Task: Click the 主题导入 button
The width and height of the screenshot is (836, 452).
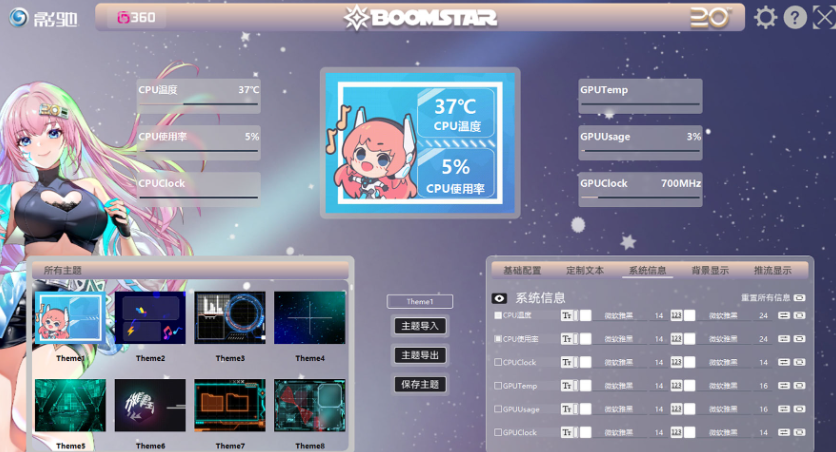Action: click(x=420, y=326)
